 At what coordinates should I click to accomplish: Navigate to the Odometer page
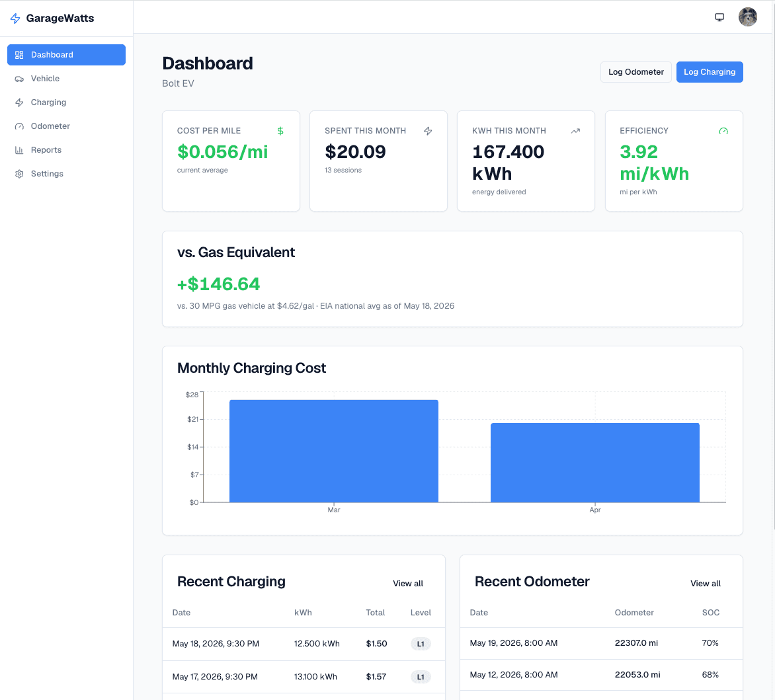66,126
